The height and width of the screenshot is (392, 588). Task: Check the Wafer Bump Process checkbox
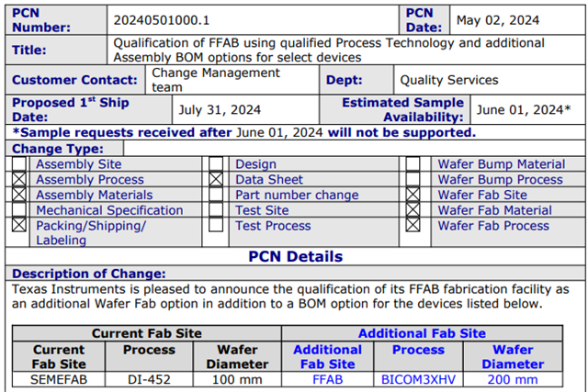(x=413, y=180)
